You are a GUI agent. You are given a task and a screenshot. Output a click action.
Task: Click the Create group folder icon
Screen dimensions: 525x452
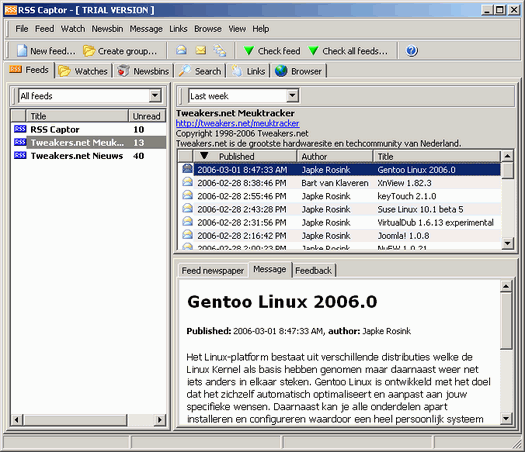pyautogui.click(x=89, y=51)
